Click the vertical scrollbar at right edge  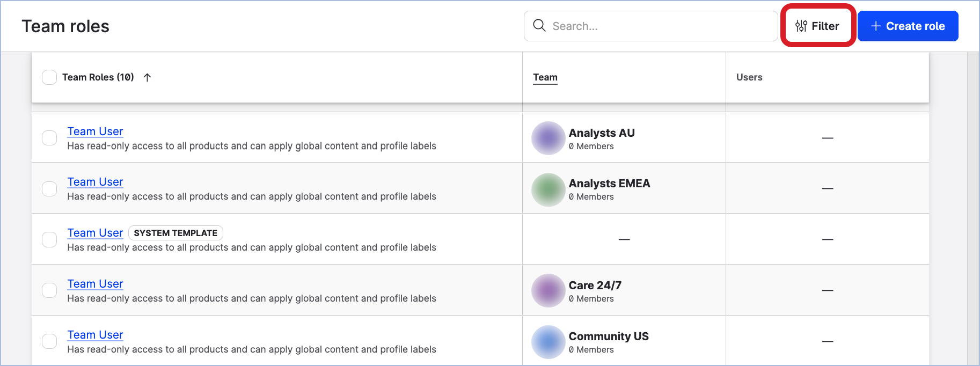(x=973, y=209)
